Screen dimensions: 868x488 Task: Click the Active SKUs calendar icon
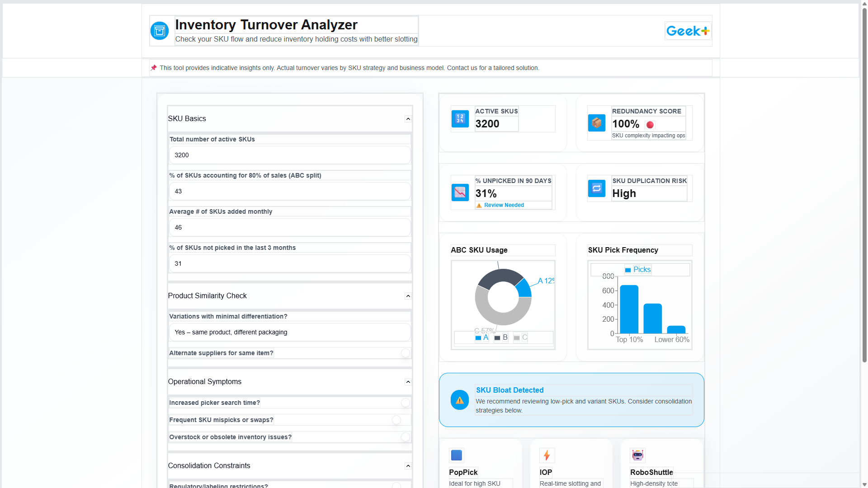click(460, 119)
